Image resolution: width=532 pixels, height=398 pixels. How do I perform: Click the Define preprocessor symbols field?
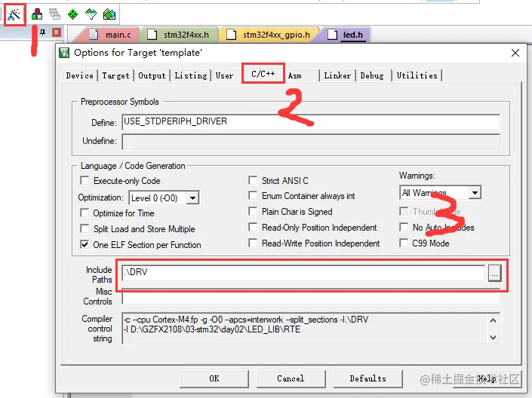311,122
